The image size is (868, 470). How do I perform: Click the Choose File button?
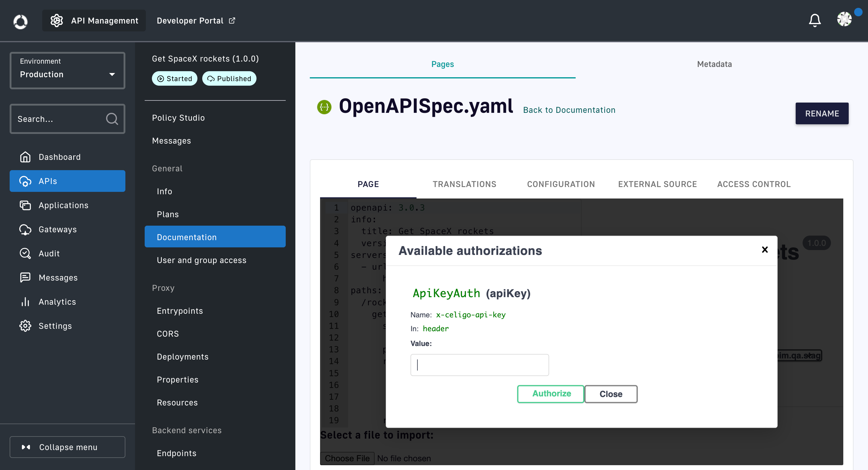pos(347,458)
